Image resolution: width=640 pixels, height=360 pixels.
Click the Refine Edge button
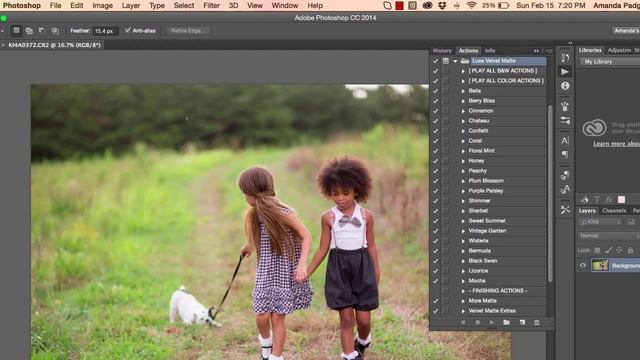pyautogui.click(x=188, y=31)
